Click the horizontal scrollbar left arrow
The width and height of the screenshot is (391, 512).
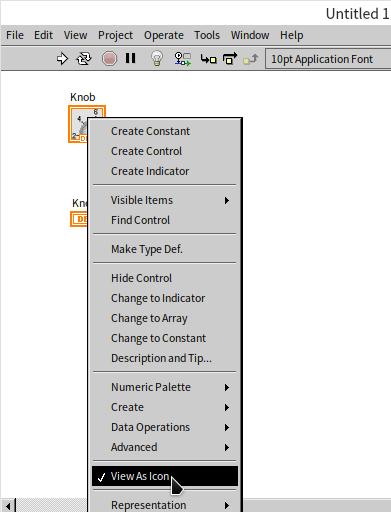coord(8,506)
